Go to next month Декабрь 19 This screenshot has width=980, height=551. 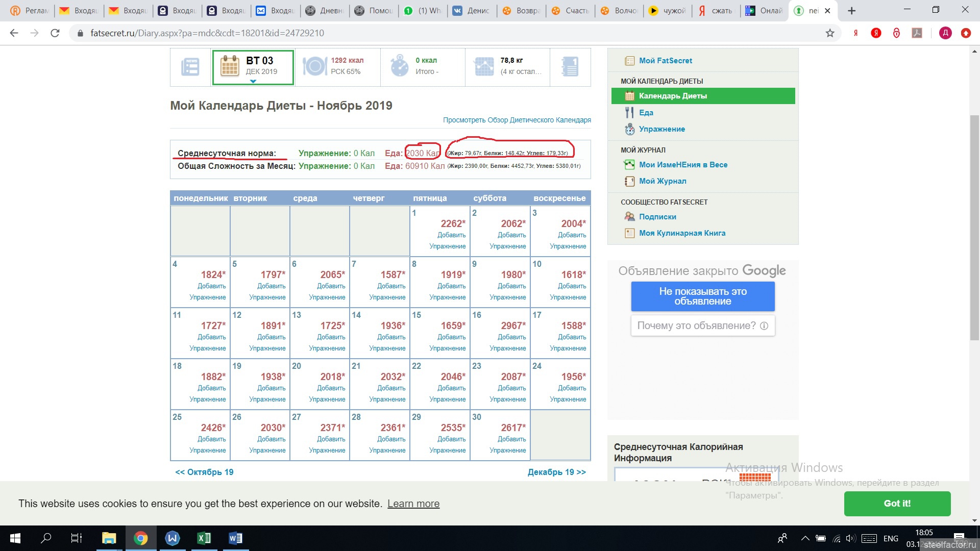pyautogui.click(x=556, y=472)
